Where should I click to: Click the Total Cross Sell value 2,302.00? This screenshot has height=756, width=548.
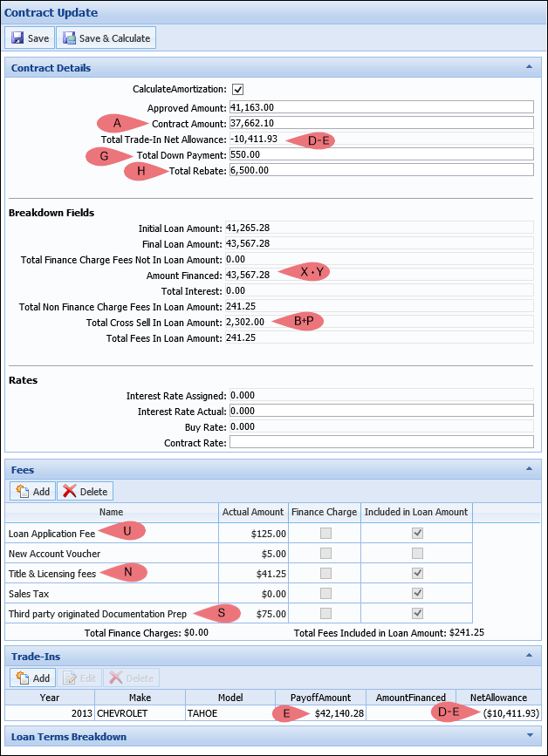[245, 322]
